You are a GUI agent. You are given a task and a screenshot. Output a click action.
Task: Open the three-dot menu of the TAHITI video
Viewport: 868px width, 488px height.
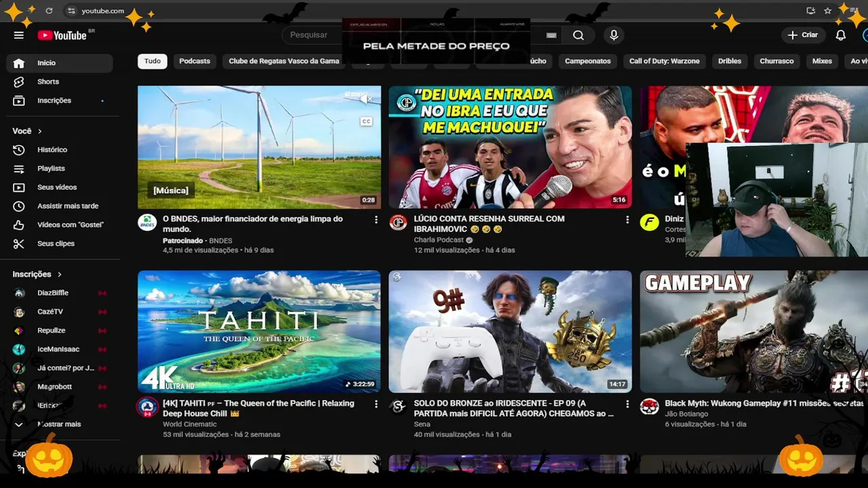pyautogui.click(x=376, y=404)
